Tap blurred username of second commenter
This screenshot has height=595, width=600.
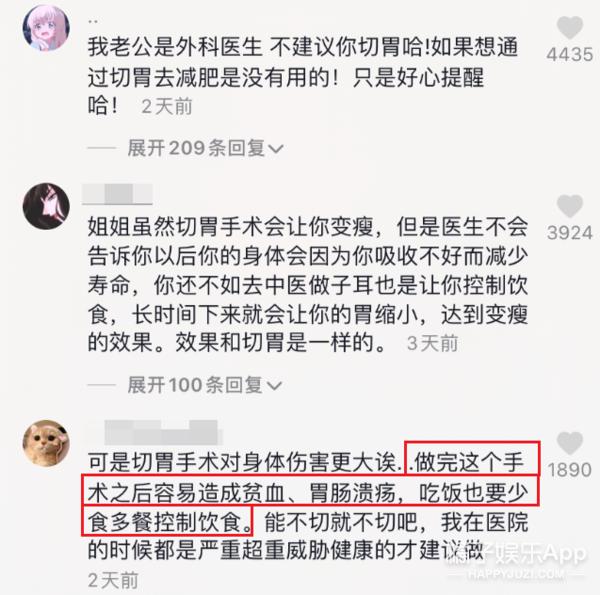pyautogui.click(x=117, y=194)
